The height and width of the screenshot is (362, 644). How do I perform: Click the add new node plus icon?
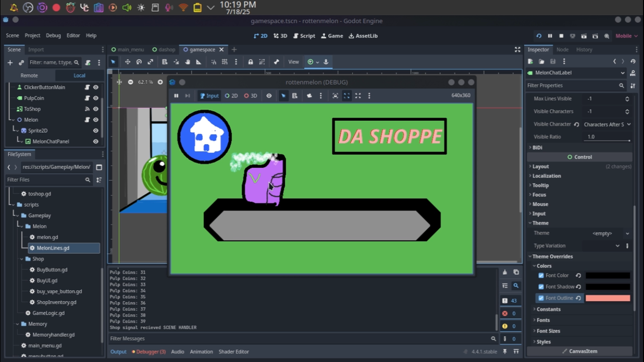(10, 62)
